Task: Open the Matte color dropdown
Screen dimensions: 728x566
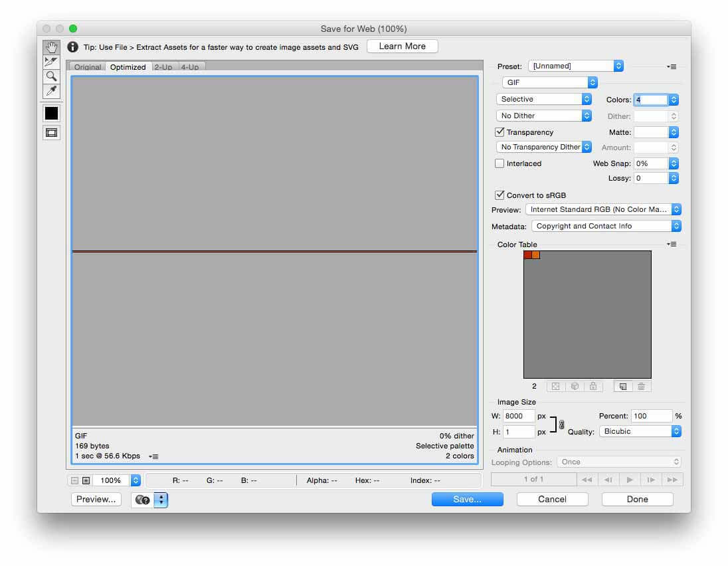Action: click(674, 132)
